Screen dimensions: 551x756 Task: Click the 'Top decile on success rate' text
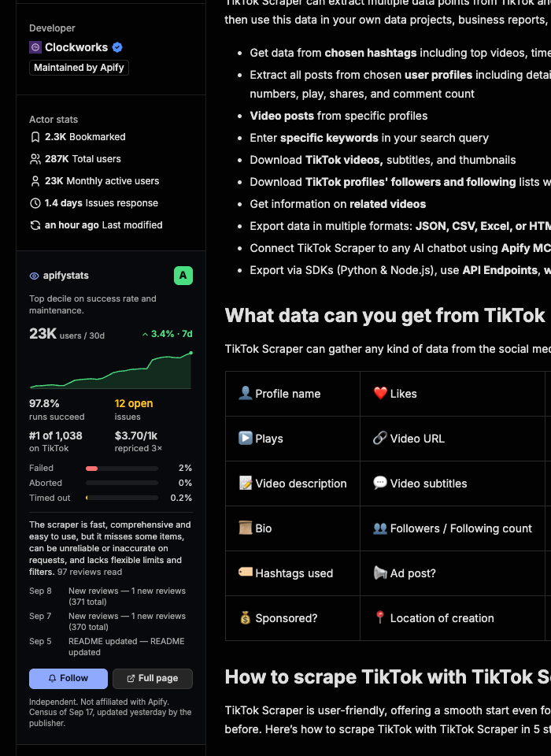[x=93, y=304]
